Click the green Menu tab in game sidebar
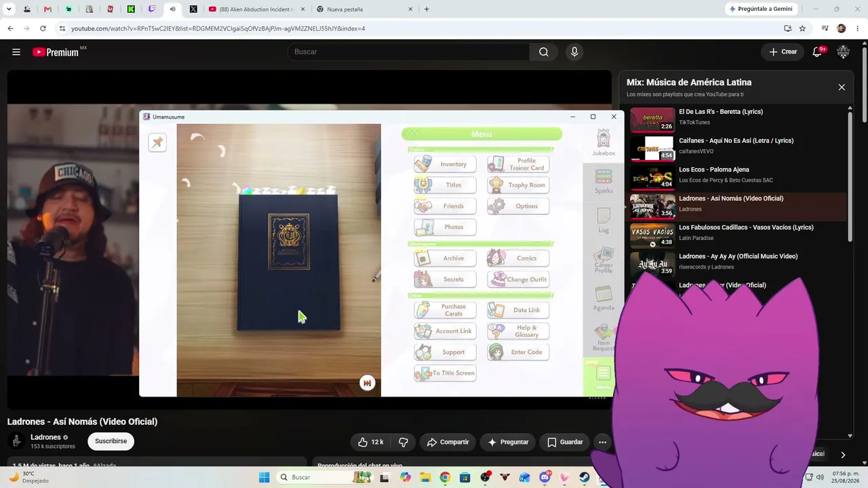Screen dimensions: 868x488 [x=603, y=376]
